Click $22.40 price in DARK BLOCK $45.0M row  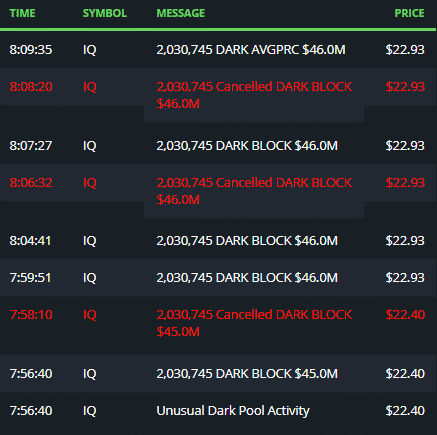click(x=405, y=374)
